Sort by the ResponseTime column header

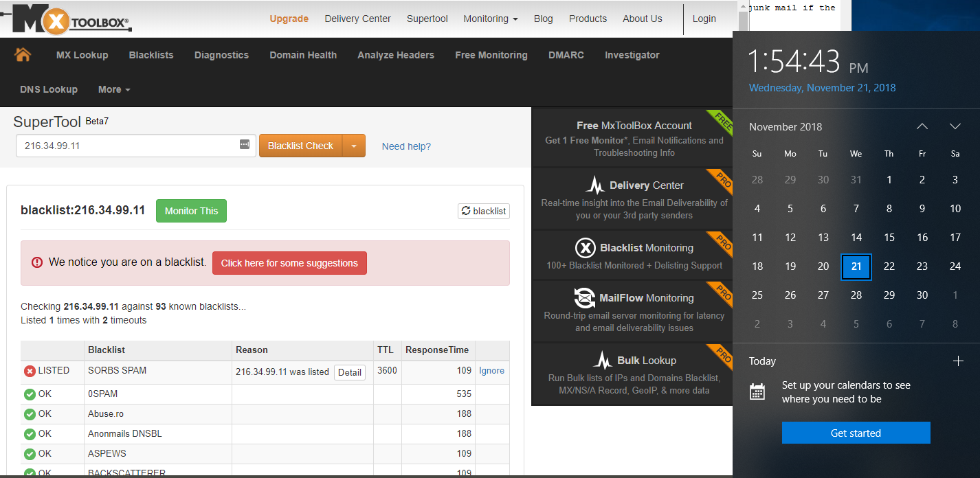[437, 350]
